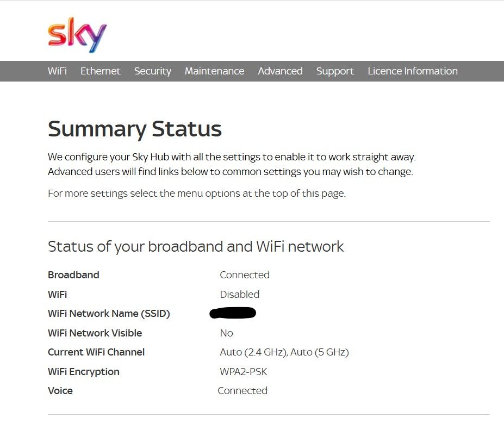Image resolution: width=504 pixels, height=424 pixels.
Task: Click the Sky logo
Action: [77, 35]
